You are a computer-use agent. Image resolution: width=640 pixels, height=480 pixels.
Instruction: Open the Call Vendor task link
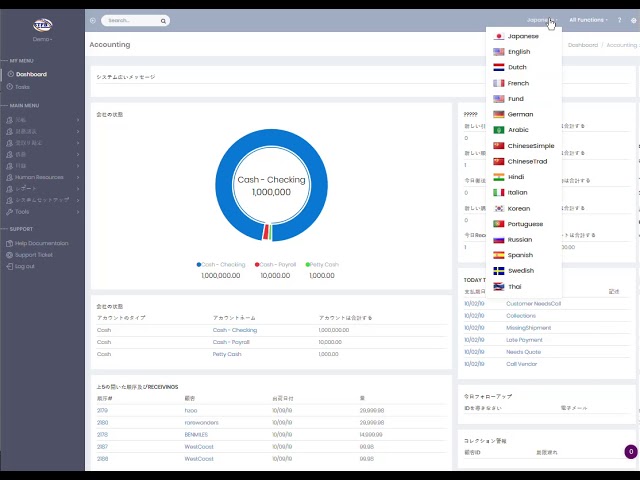(x=521, y=364)
